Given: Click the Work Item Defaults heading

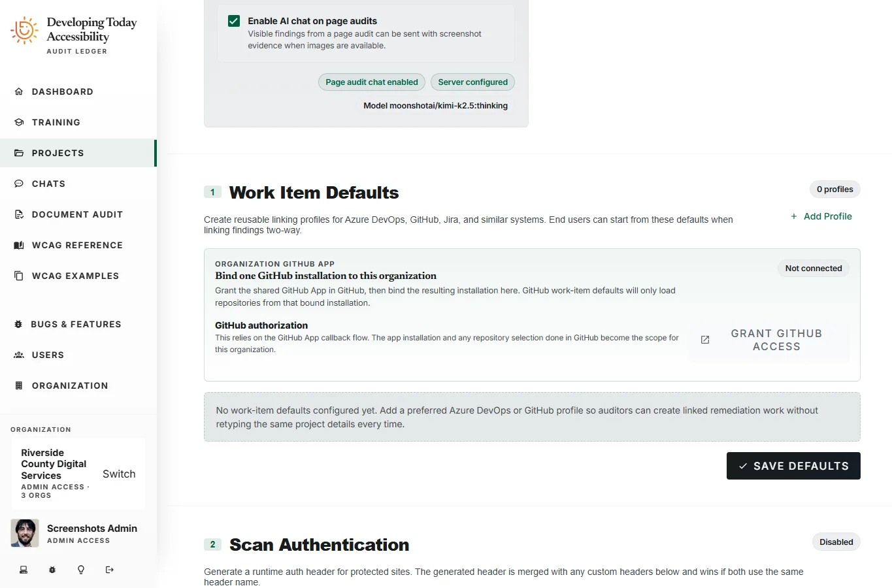Looking at the screenshot, I should (314, 193).
